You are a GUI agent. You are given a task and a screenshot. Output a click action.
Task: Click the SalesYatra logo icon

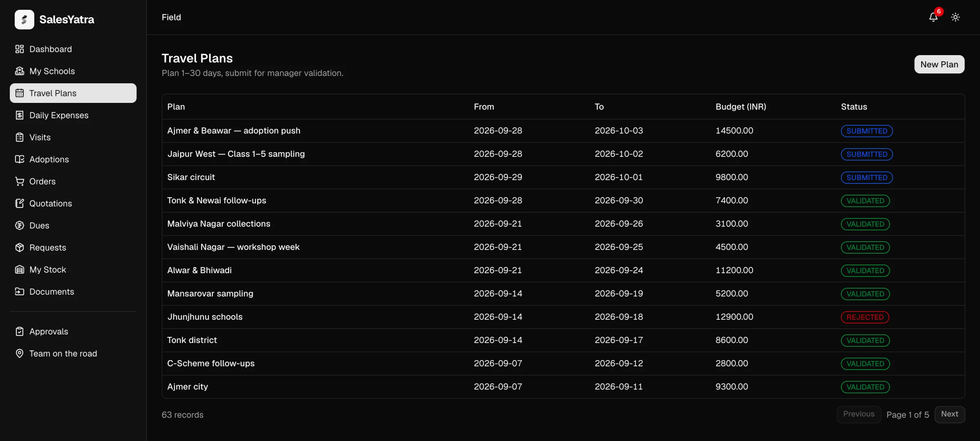(x=24, y=19)
